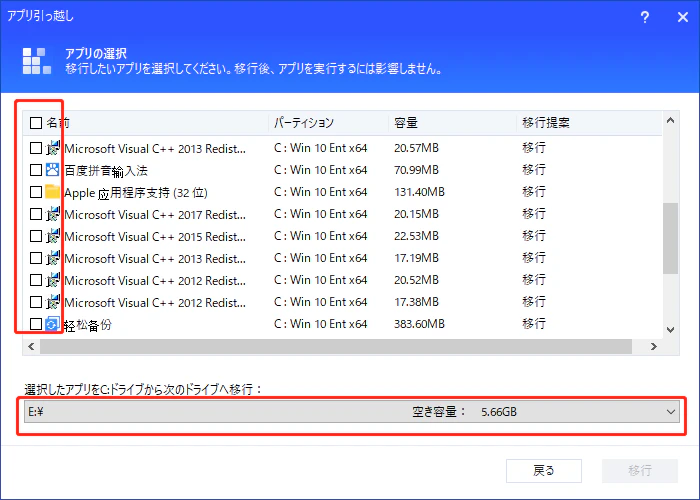Click the 轻松备份 app icon
The width and height of the screenshot is (700, 500).
pyautogui.click(x=53, y=324)
